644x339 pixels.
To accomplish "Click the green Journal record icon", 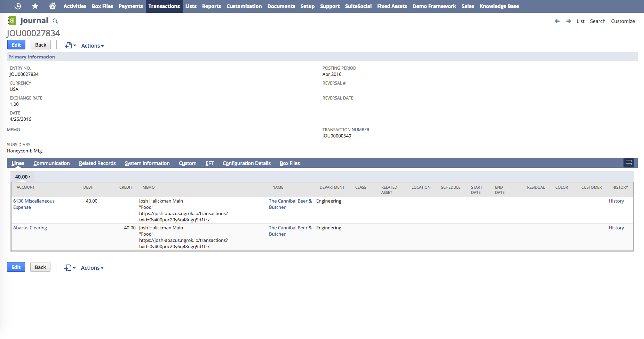I will [x=12, y=21].
